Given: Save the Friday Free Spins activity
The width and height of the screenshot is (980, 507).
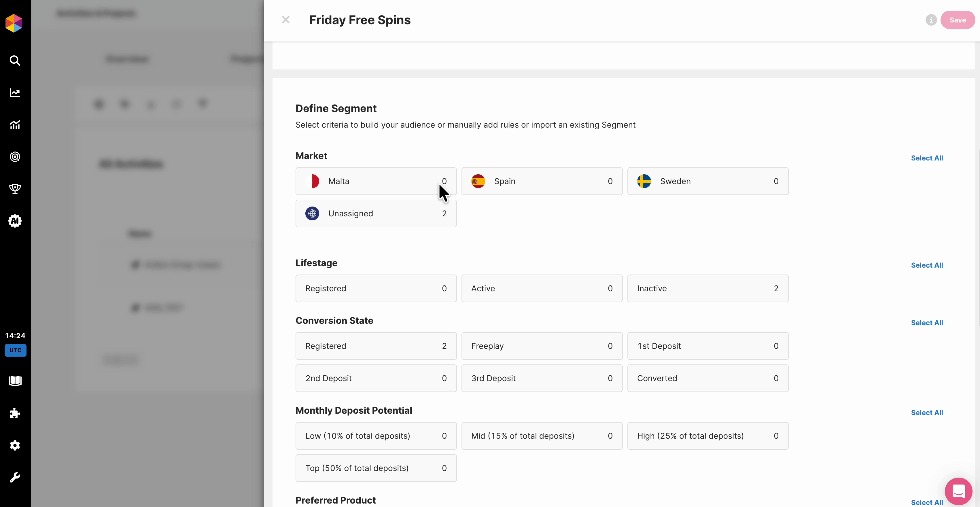Looking at the screenshot, I should tap(957, 20).
